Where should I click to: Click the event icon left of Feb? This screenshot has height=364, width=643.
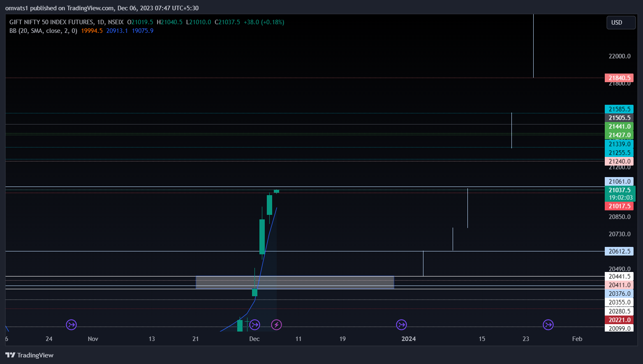pos(548,325)
